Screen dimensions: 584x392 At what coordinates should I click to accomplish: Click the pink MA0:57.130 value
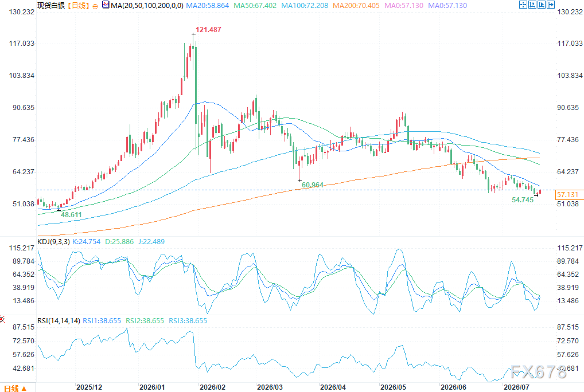(404, 6)
